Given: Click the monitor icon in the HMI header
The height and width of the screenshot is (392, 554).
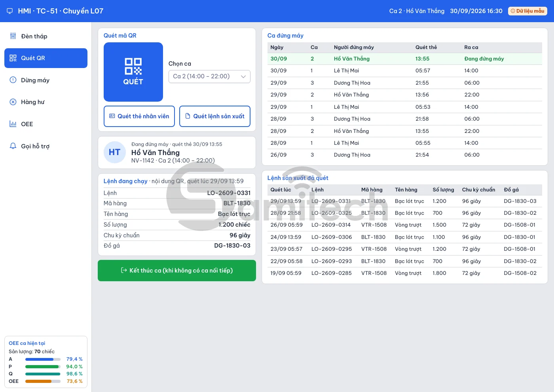Looking at the screenshot, I should (x=10, y=11).
